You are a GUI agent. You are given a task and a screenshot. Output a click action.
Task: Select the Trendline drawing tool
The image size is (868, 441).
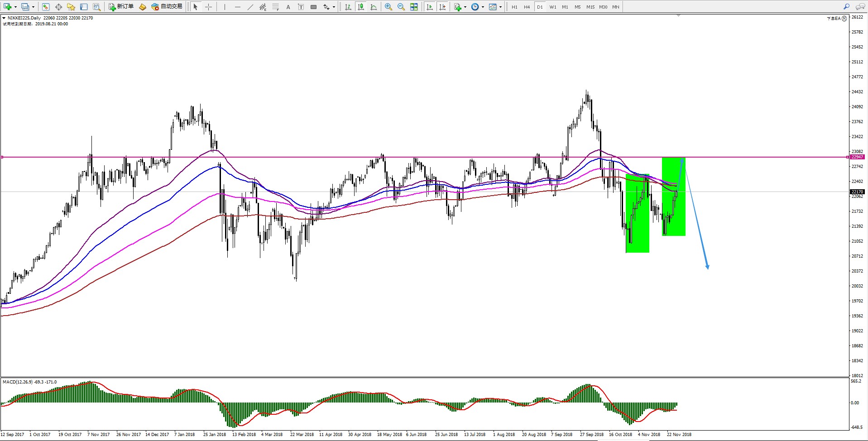point(250,7)
